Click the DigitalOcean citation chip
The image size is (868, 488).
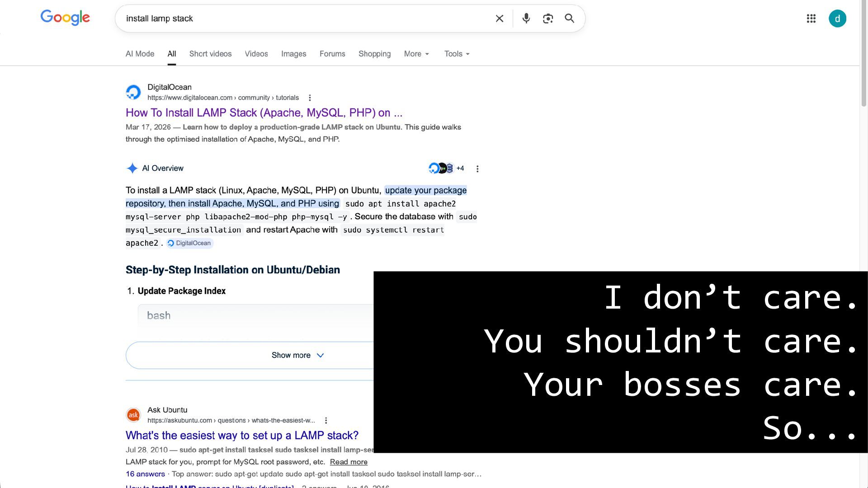click(x=189, y=243)
